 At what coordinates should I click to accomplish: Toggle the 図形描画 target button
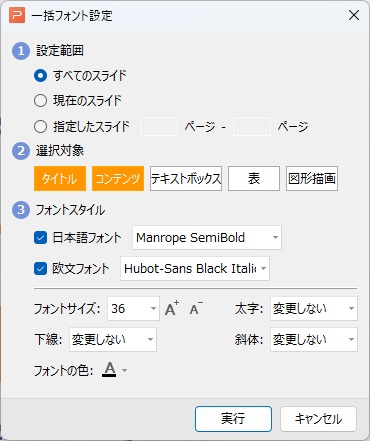click(x=312, y=179)
